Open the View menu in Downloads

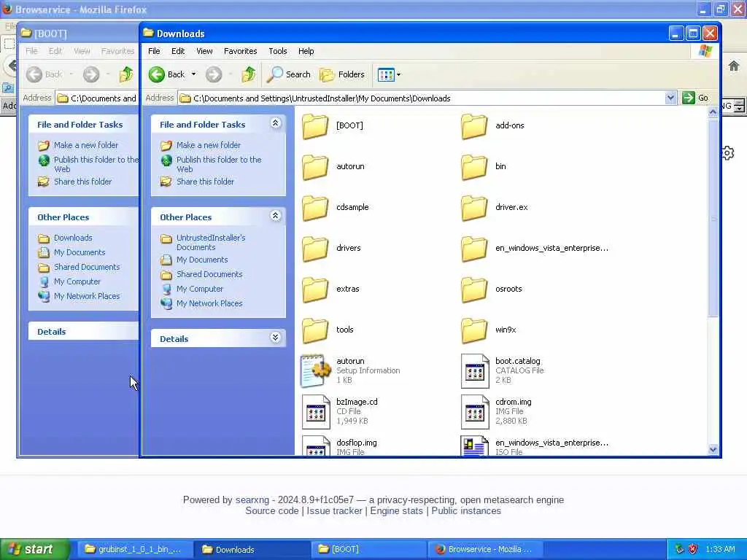204,51
